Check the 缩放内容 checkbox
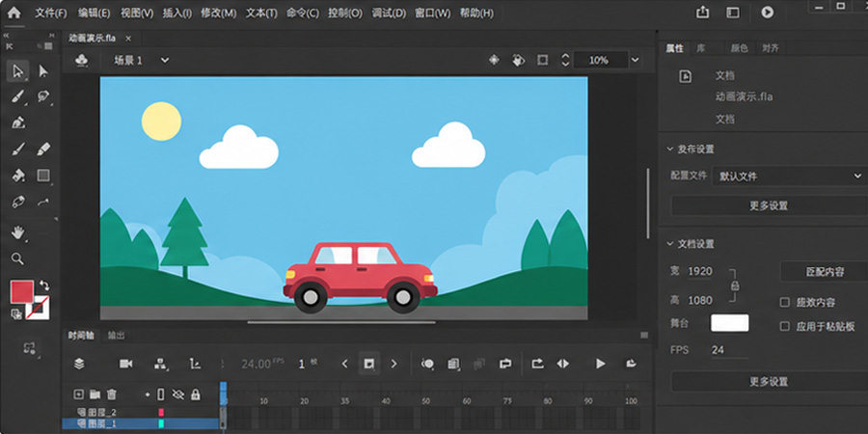868x434 pixels. pos(784,302)
